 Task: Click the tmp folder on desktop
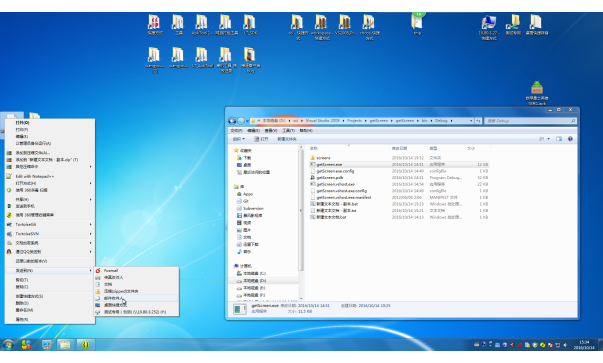pos(417,24)
